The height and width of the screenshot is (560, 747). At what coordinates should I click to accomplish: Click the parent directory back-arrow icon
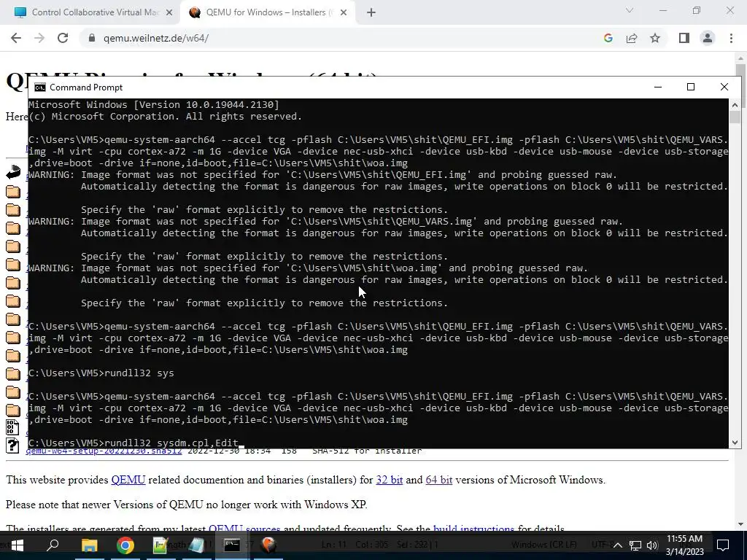tap(13, 172)
